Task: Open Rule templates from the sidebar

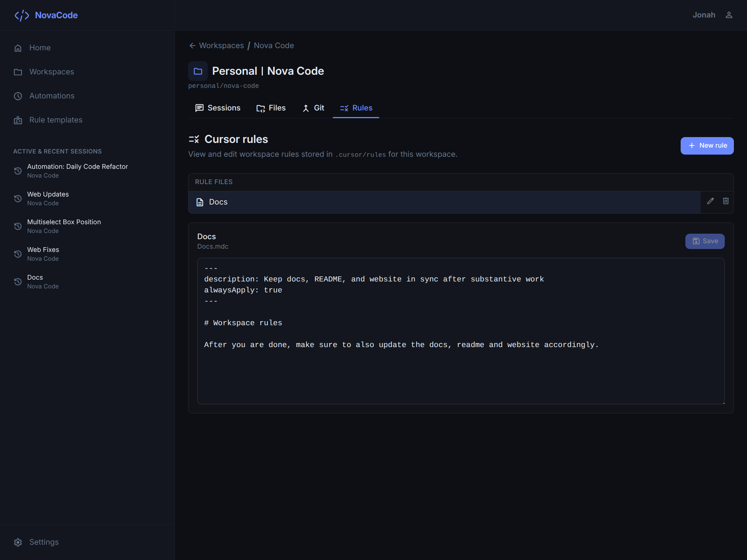Action: 87,120
